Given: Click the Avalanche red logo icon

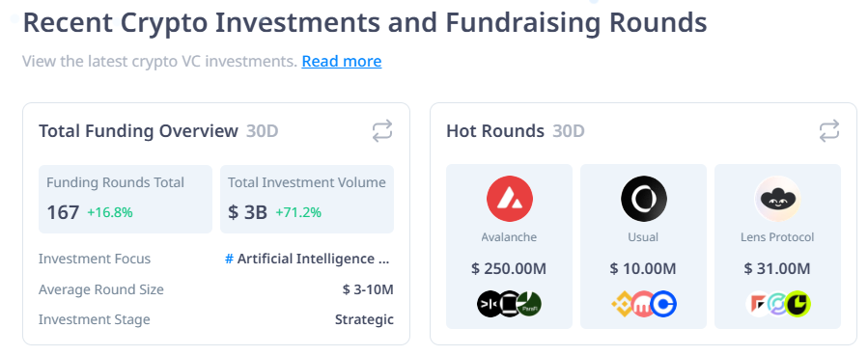Looking at the screenshot, I should (509, 199).
